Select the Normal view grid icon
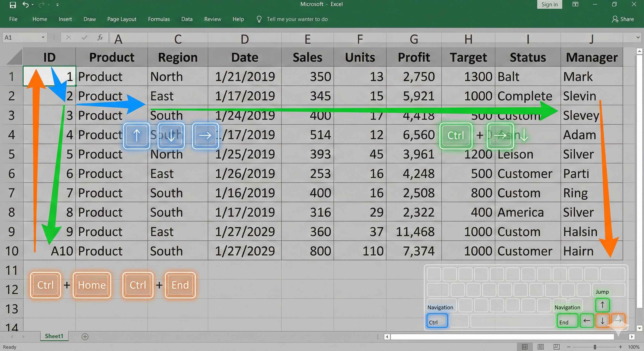This screenshot has height=351, width=644. pyautogui.click(x=525, y=347)
